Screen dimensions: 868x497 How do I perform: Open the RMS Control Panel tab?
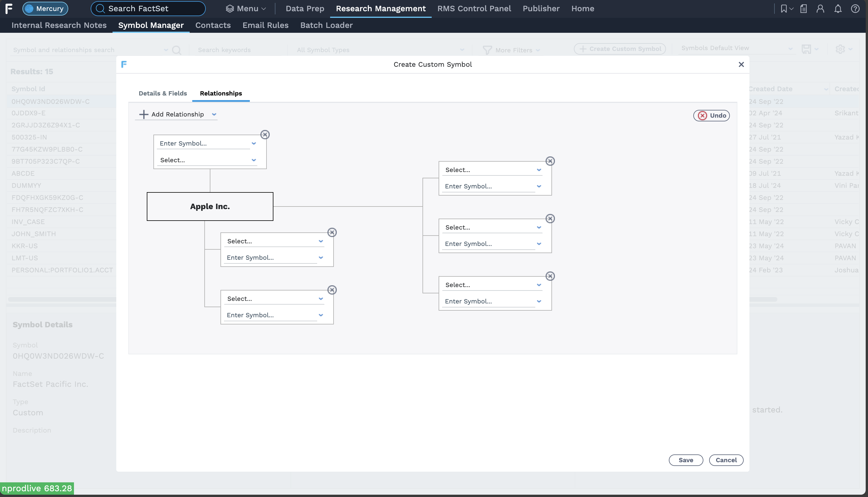(474, 9)
